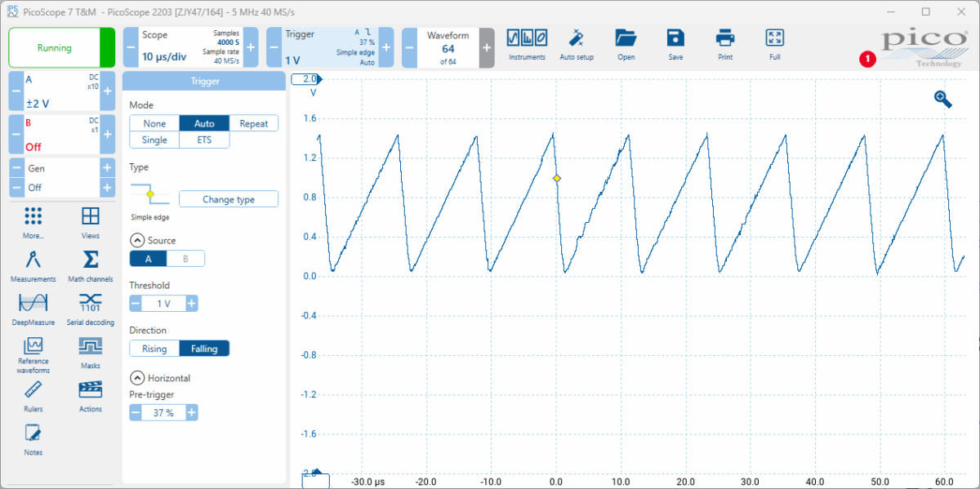
Task: Collapse the Source section
Action: (136, 241)
